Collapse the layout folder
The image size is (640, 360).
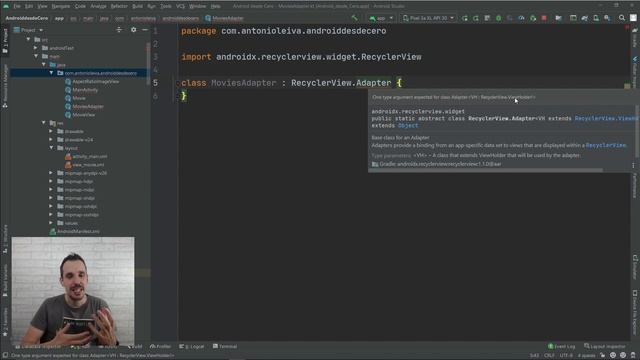(51, 148)
